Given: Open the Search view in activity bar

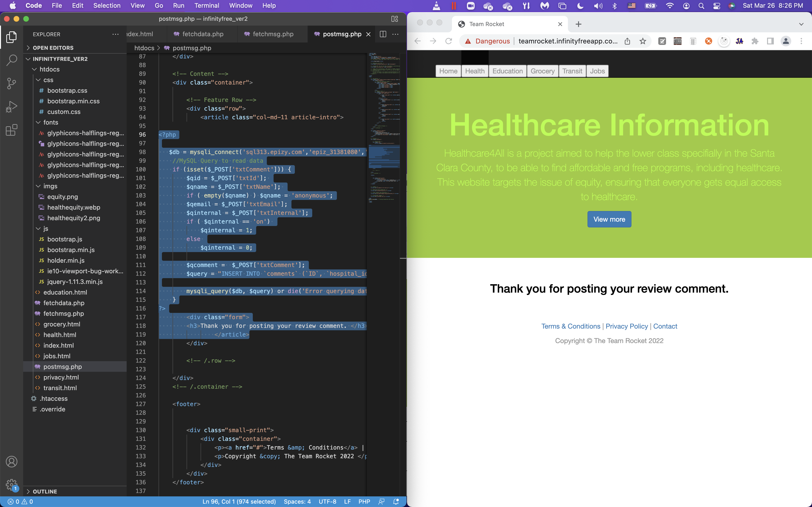Looking at the screenshot, I should point(11,60).
